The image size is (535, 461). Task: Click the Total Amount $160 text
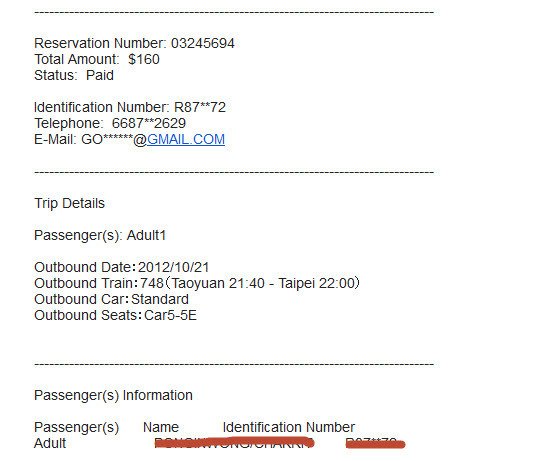point(97,59)
